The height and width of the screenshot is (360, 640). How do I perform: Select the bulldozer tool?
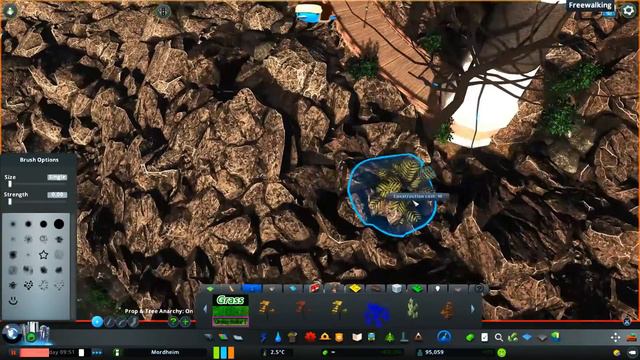coord(632,338)
